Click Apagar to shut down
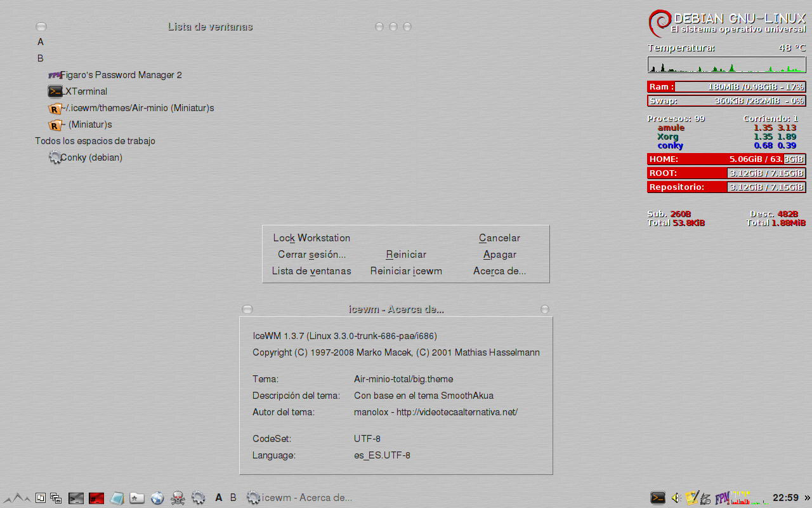Viewport: 812px width, 508px height. point(499,255)
